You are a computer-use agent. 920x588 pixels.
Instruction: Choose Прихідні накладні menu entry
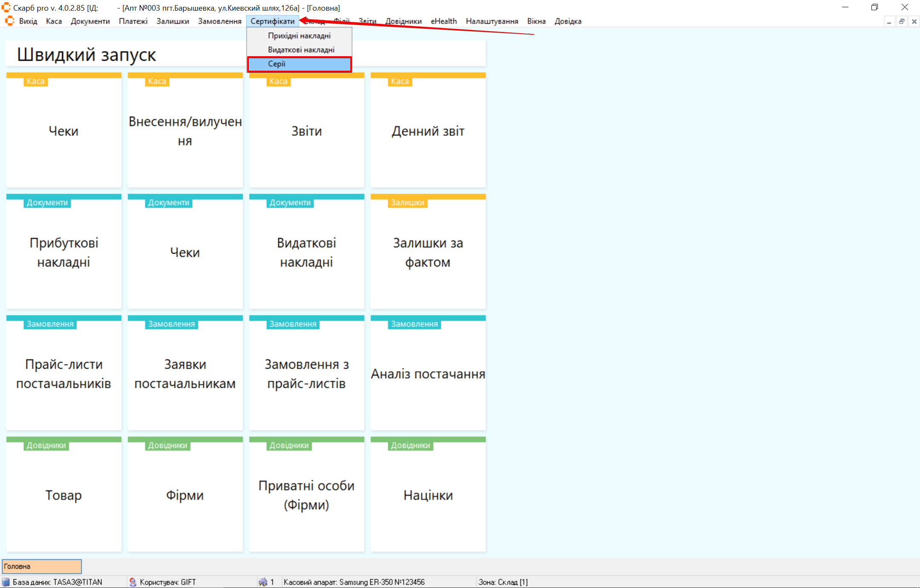(x=299, y=36)
